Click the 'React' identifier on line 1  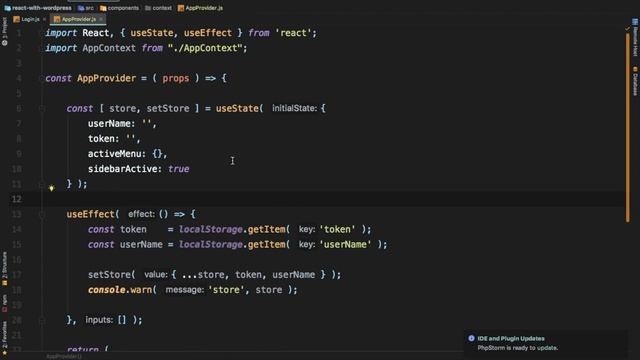tap(96, 33)
